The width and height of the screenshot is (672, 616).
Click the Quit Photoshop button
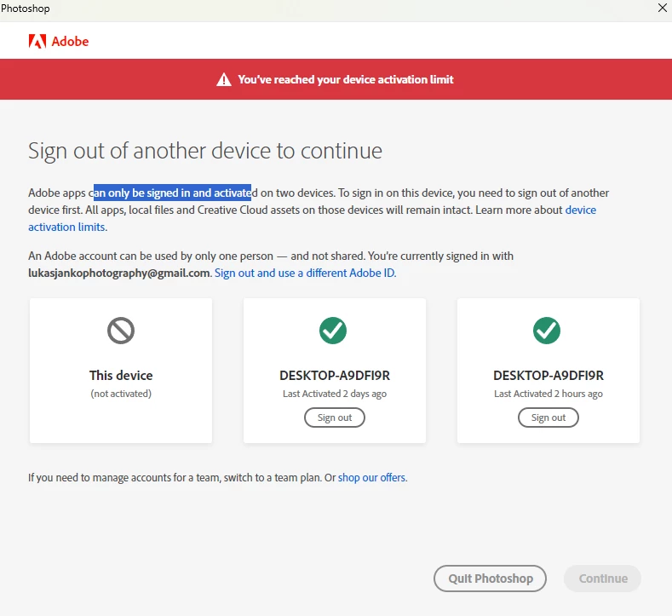[x=490, y=579]
